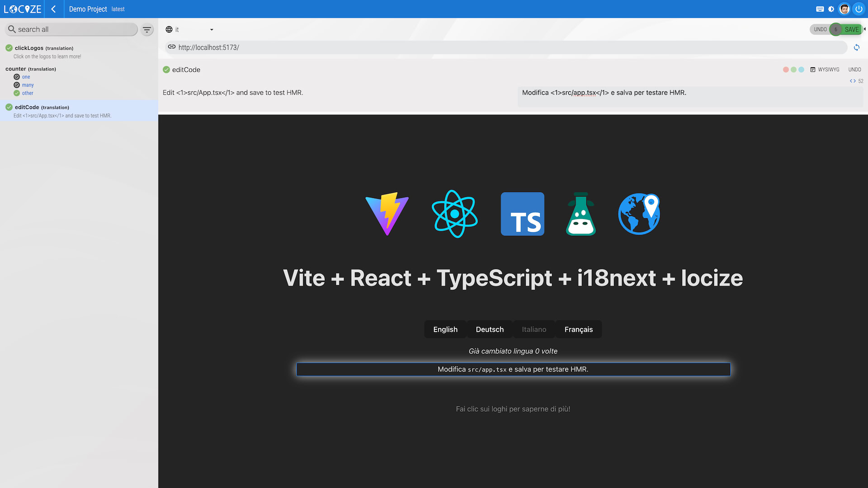Click the link icon beside localhost URL
This screenshot has height=488, width=868.
(172, 47)
